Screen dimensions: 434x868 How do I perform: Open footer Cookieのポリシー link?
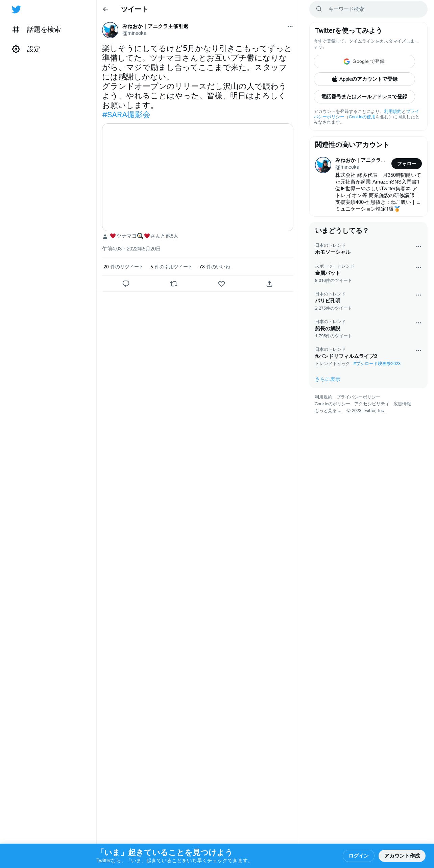coord(333,404)
